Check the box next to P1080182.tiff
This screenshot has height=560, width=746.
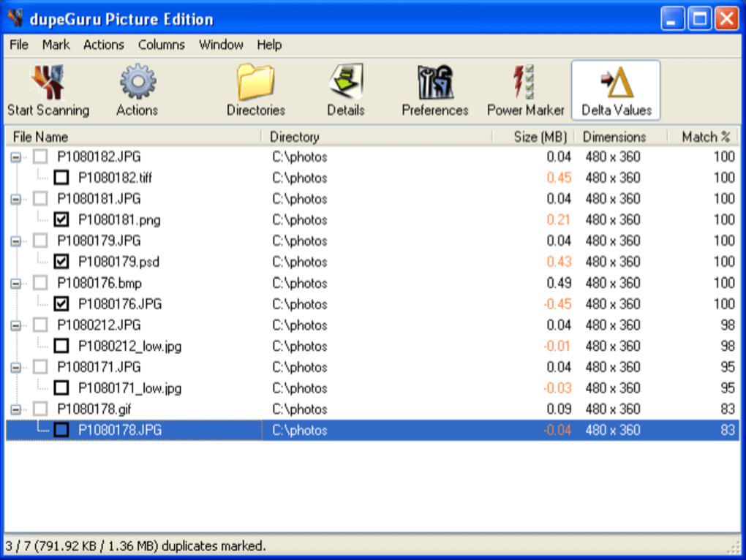61,177
